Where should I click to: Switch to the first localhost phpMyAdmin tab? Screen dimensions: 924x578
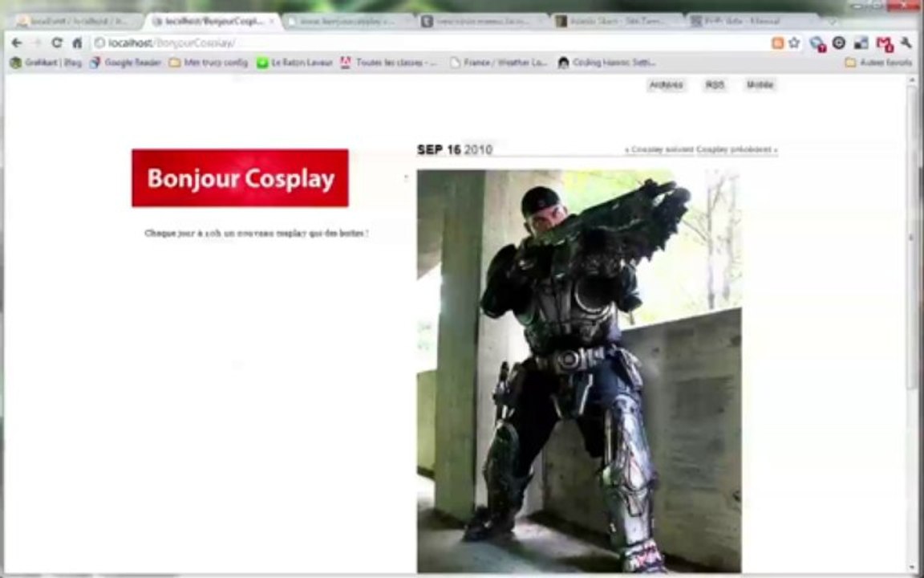(x=77, y=21)
